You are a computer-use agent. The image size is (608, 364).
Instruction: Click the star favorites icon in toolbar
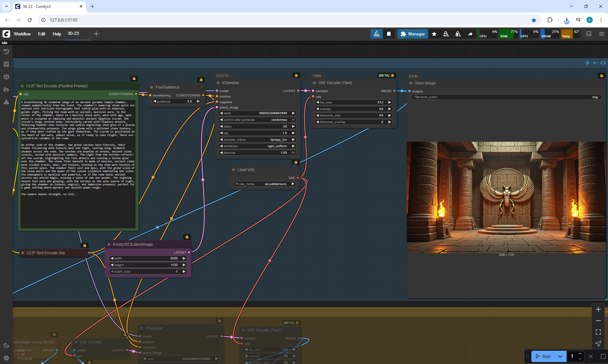[434, 34]
